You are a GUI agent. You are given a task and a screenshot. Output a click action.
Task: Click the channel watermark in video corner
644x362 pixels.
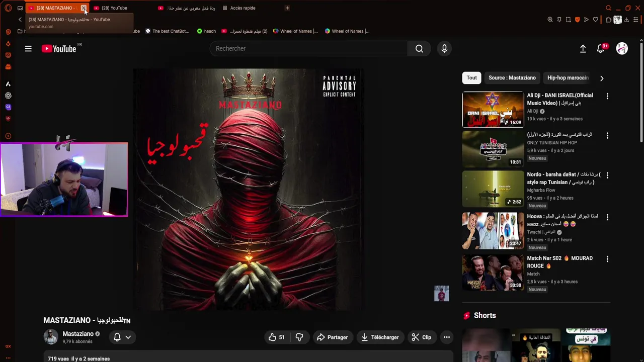tap(442, 294)
